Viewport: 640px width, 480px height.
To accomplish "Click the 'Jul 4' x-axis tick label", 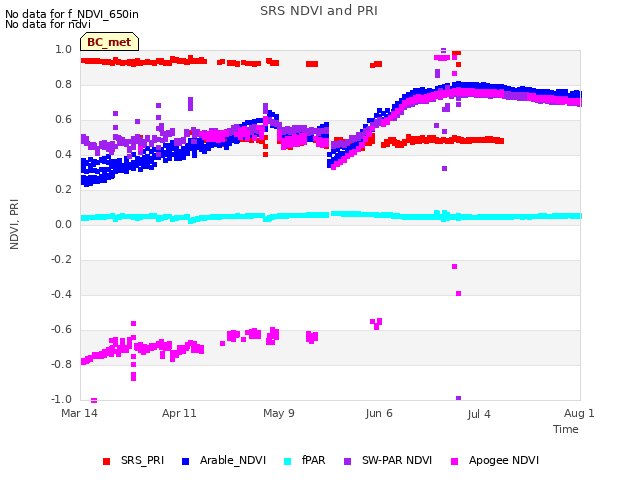I will [x=479, y=414].
